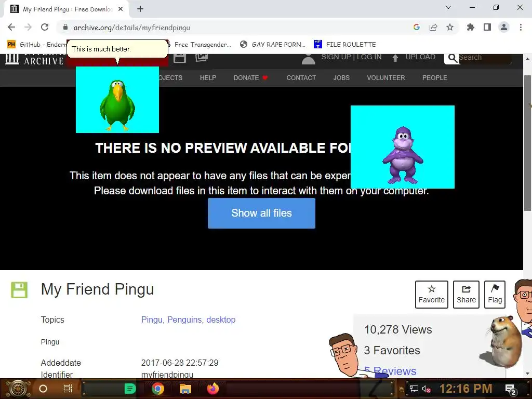Click the muted volume tray icon
This screenshot has height=399, width=532.
[x=427, y=389]
